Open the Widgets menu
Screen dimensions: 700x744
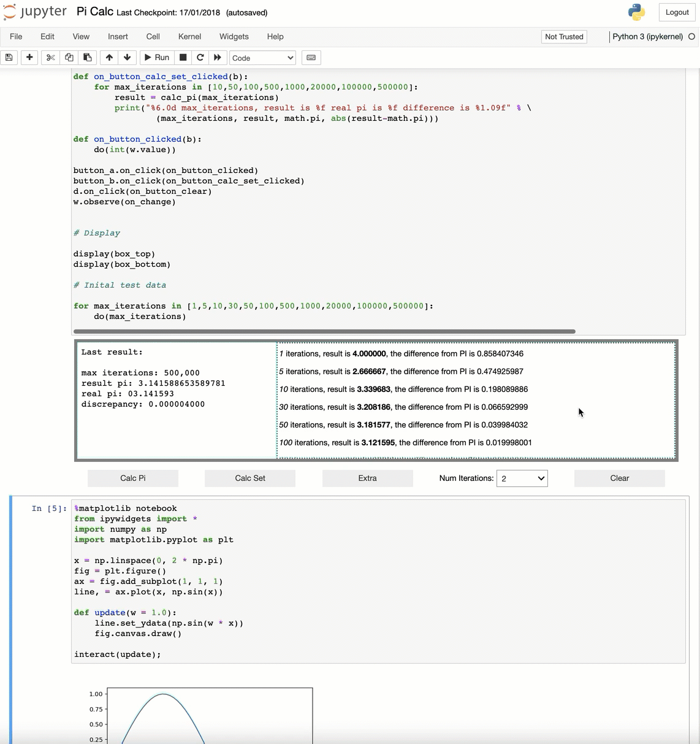pyautogui.click(x=234, y=37)
